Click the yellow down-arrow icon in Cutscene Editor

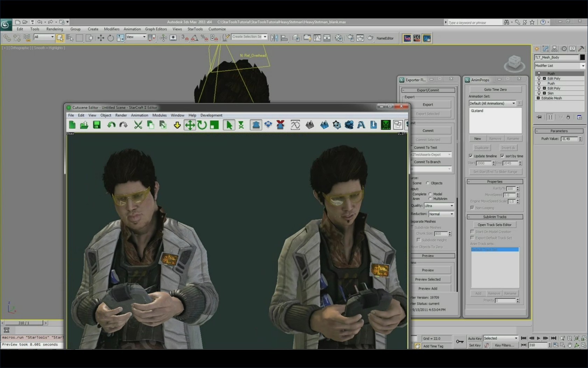(177, 125)
